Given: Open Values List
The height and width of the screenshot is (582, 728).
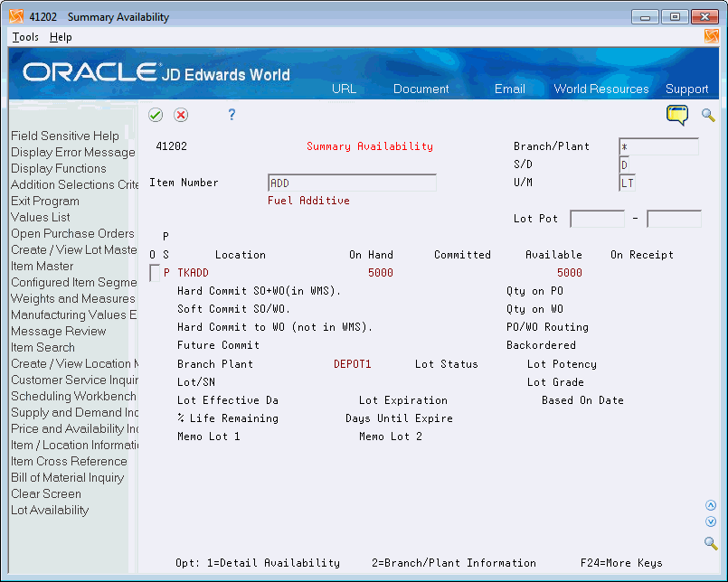Looking at the screenshot, I should coord(41,217).
